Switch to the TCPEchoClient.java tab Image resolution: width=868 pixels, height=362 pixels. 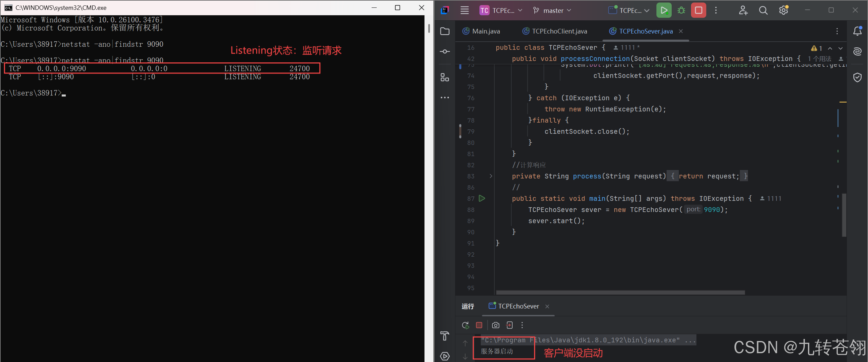point(555,31)
